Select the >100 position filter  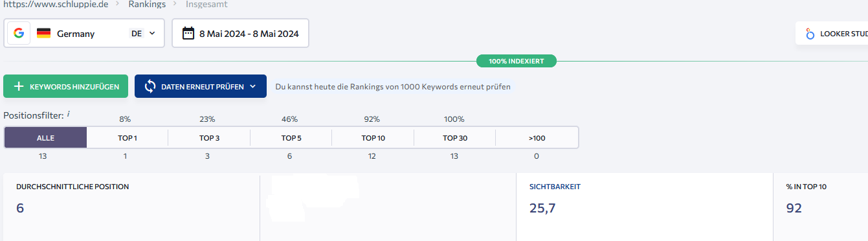pos(537,137)
